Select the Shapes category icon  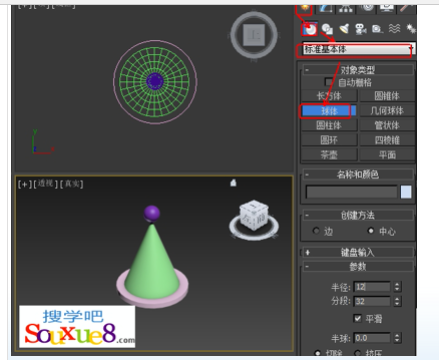tap(327, 29)
